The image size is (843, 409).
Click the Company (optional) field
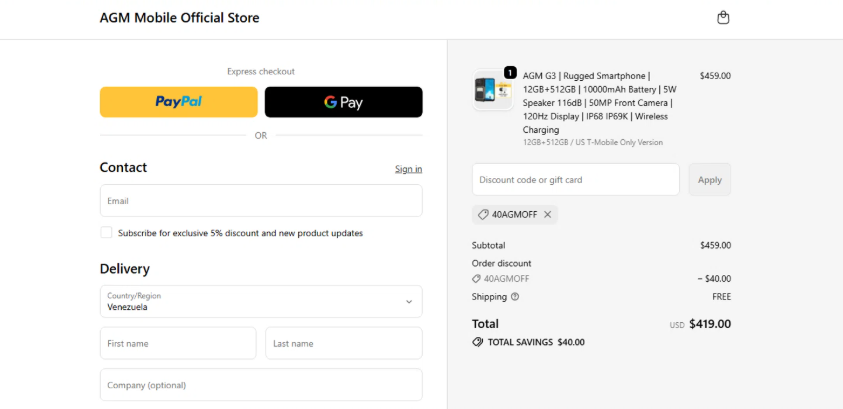coord(261,385)
